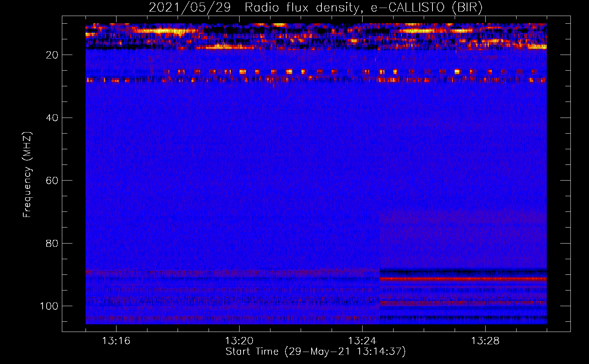
Task: Click the "Start Time (29-May-21 13:14:37)" x-axis label
Action: coord(316,352)
